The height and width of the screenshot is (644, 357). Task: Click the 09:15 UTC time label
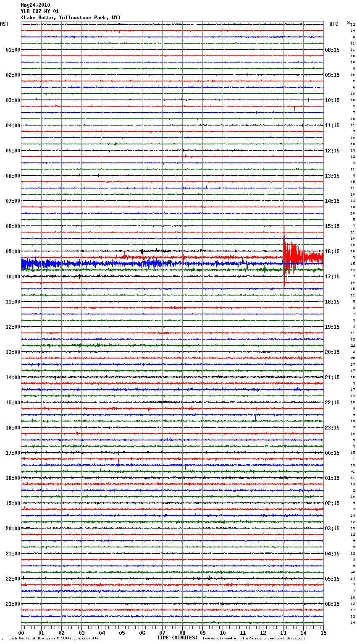coord(332,75)
